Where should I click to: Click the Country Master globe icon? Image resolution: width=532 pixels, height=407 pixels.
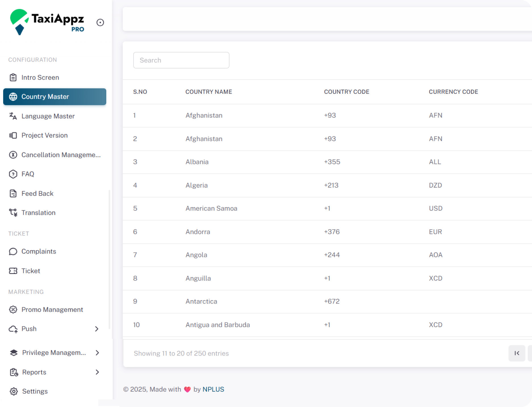pos(13,97)
